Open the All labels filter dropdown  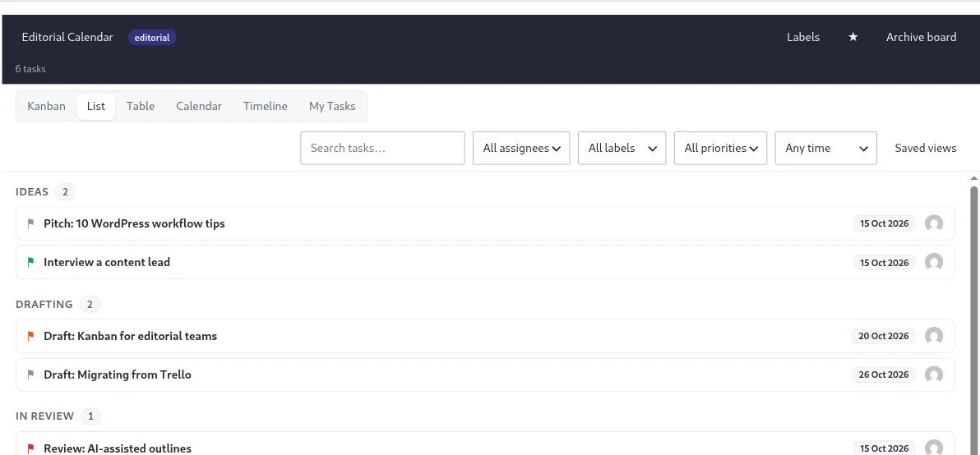[622, 148]
